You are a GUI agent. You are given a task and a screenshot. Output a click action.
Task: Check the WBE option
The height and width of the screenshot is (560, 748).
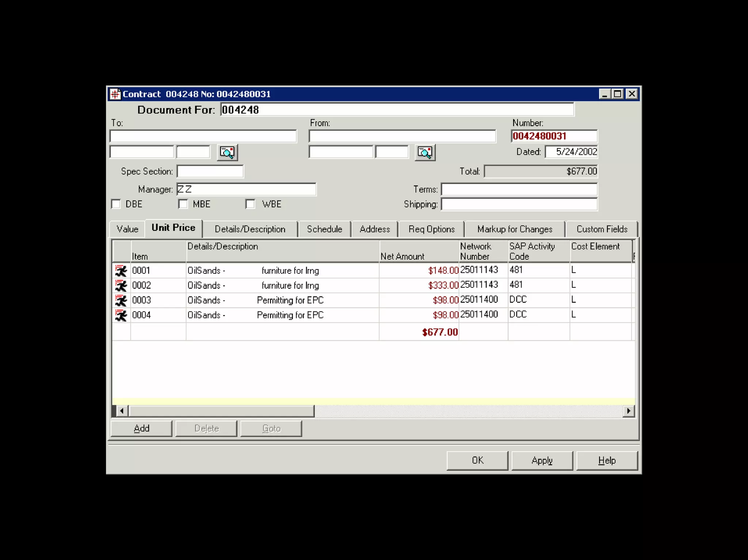251,204
